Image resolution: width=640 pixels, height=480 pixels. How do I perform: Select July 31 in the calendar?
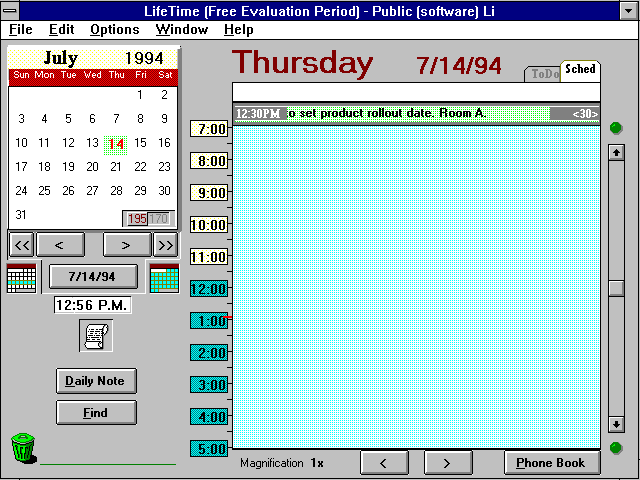(21, 215)
